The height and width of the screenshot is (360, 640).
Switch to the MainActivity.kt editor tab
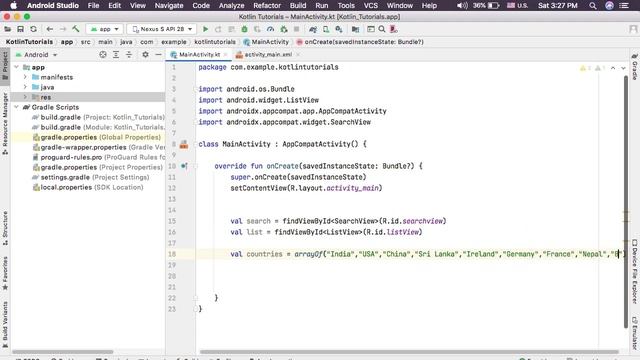point(199,55)
